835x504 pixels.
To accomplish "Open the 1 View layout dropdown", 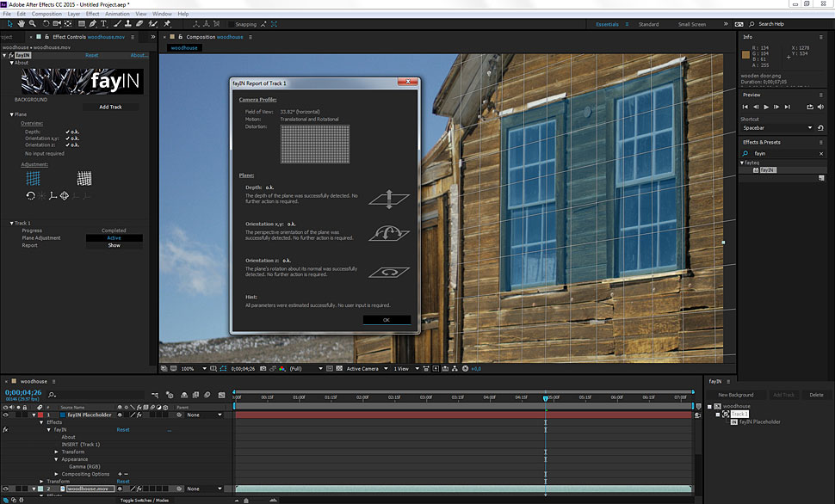I will [406, 368].
